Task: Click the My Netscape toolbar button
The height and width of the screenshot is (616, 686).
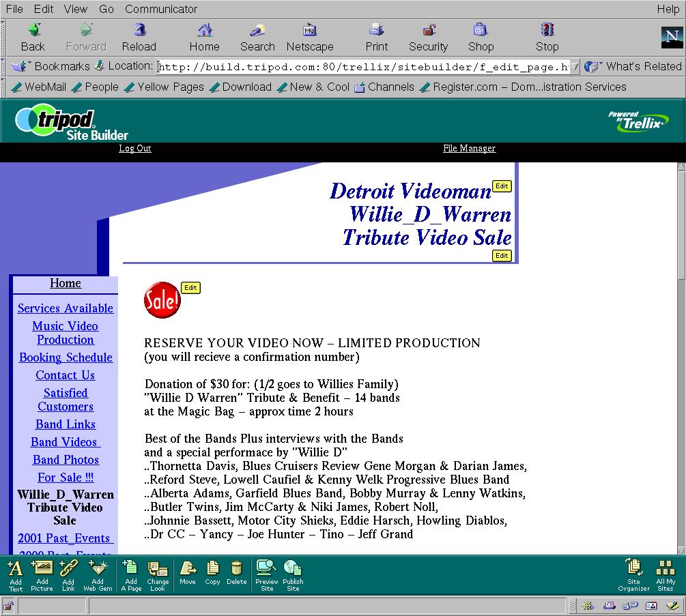Action: coord(310,38)
